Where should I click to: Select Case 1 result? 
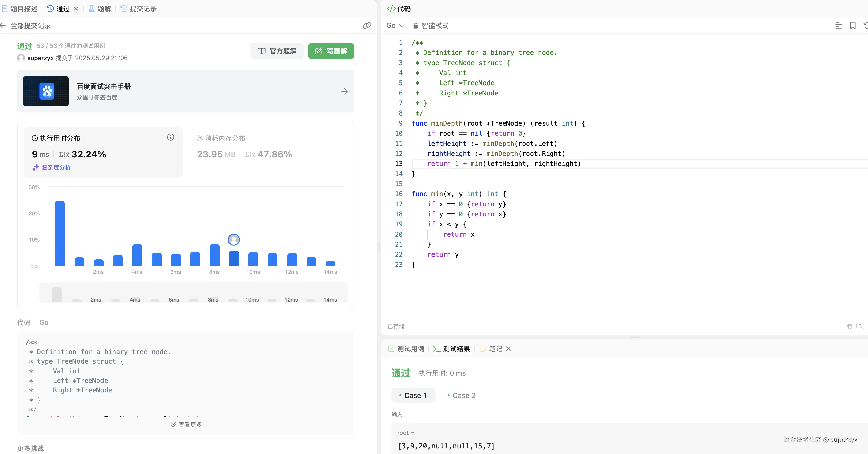pyautogui.click(x=413, y=395)
